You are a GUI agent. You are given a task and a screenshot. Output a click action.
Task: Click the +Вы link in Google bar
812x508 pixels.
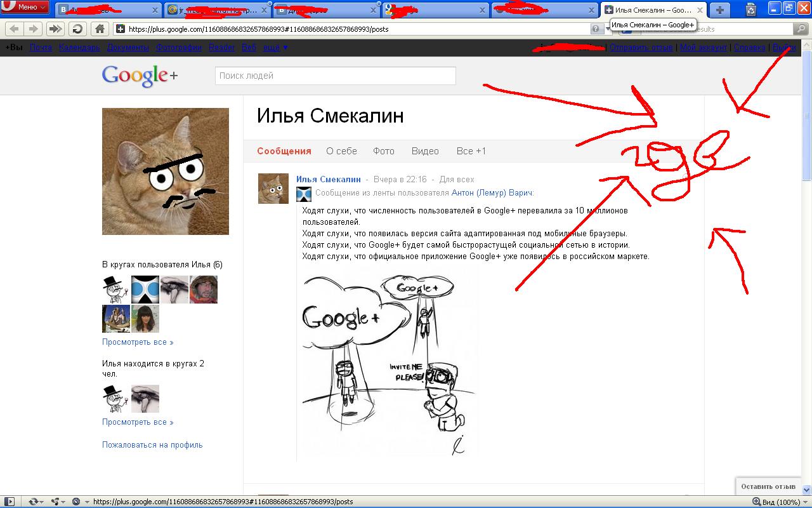[x=14, y=48]
